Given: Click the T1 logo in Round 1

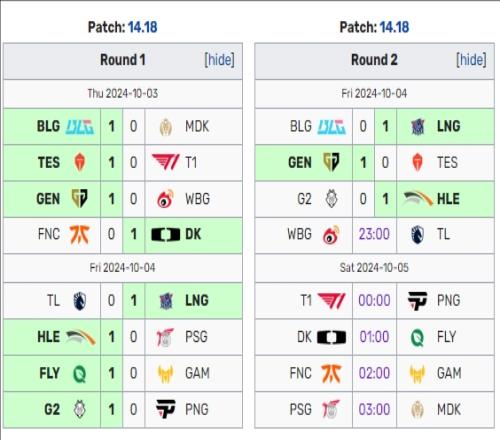Looking at the screenshot, I should (166, 162).
